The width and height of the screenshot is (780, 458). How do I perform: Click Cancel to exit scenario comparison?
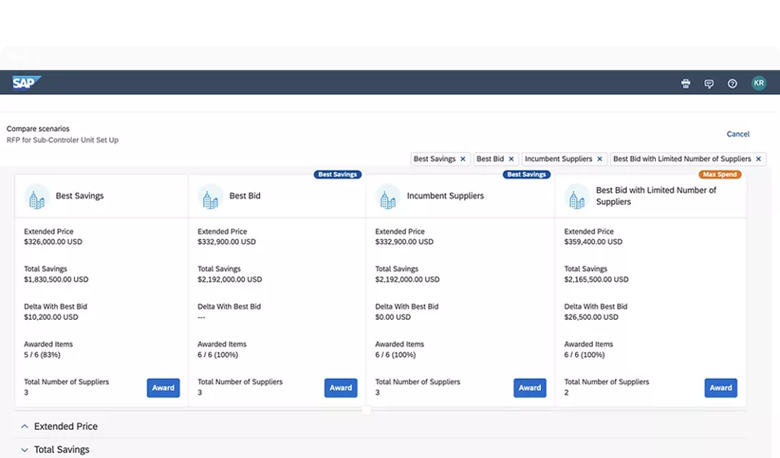[738, 134]
